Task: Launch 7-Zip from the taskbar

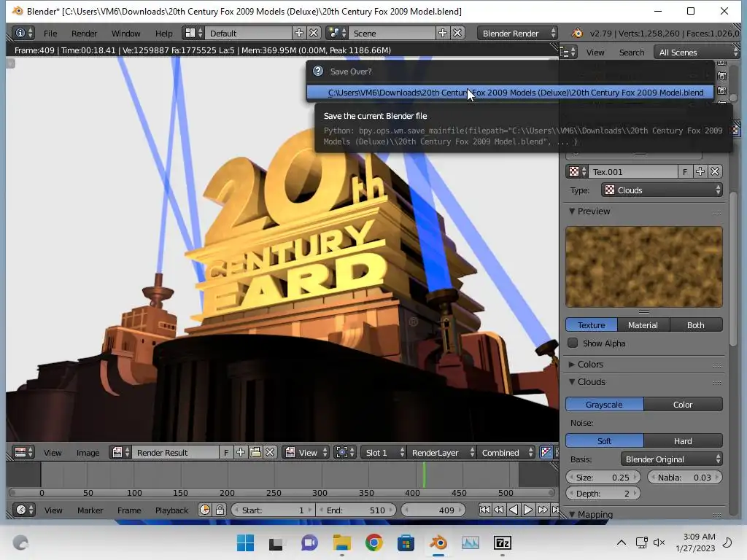Action: (503, 542)
